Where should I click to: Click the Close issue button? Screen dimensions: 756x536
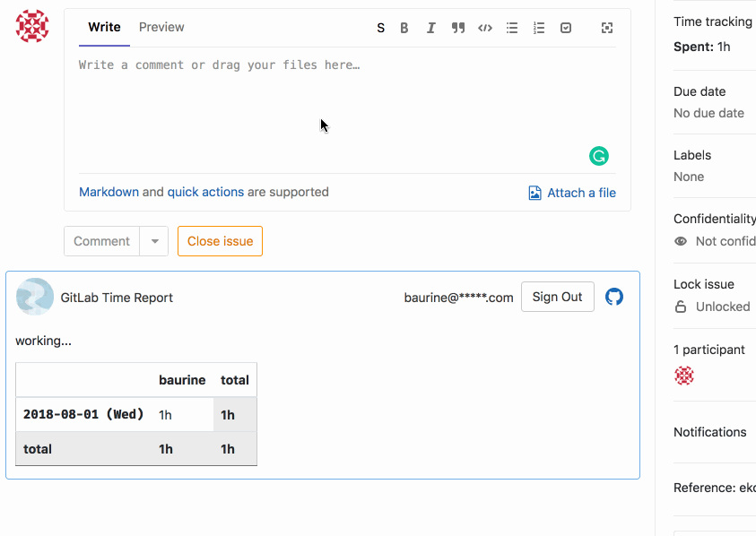click(x=220, y=241)
